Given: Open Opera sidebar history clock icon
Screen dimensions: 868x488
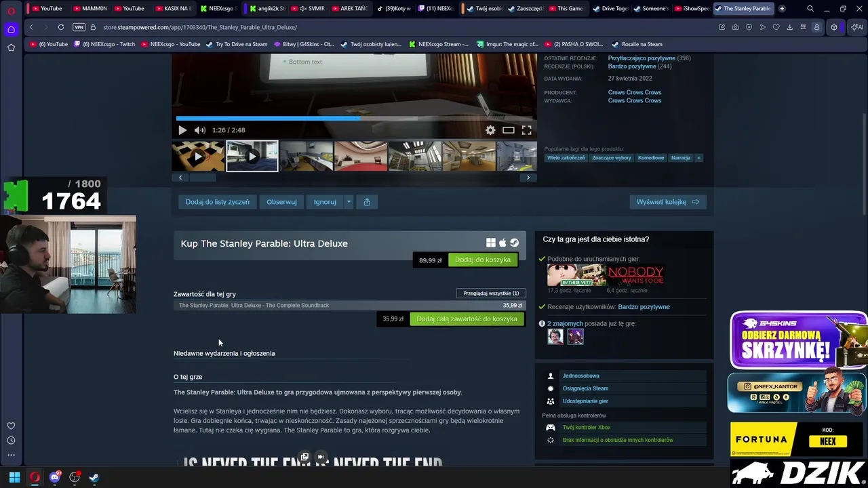Looking at the screenshot, I should [x=11, y=441].
